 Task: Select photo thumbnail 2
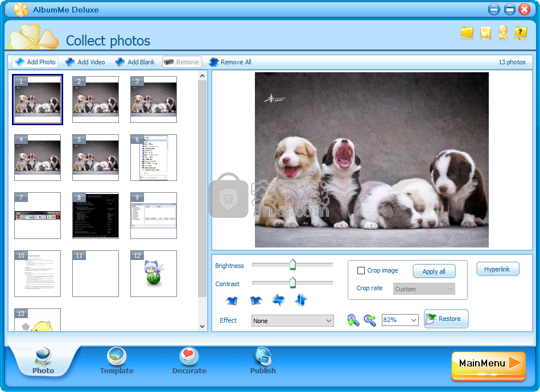click(96, 100)
